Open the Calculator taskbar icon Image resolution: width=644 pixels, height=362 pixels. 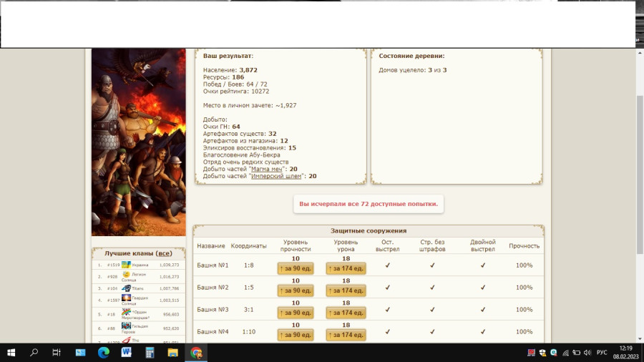click(x=150, y=353)
